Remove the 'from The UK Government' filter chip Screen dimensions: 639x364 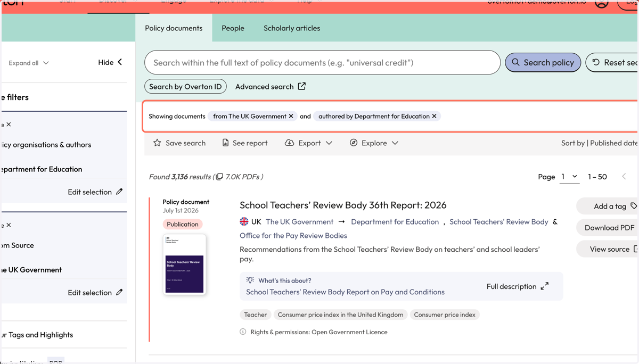click(x=291, y=116)
